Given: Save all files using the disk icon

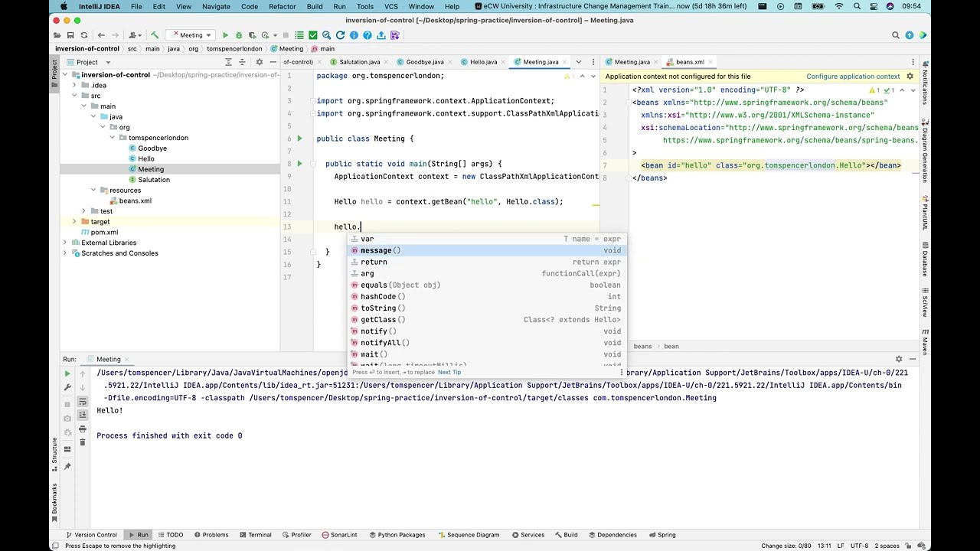Looking at the screenshot, I should pyautogui.click(x=70, y=35).
